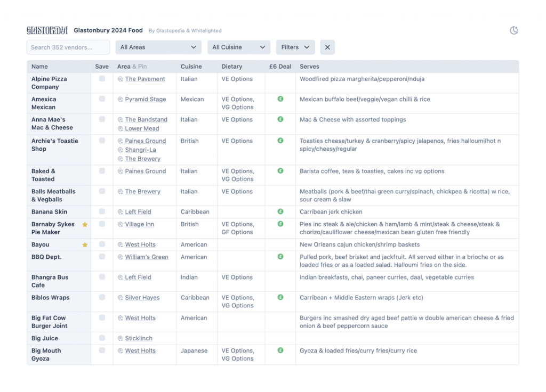Click the £6 Deal column header
The width and height of the screenshot is (546, 392).
[x=280, y=67]
